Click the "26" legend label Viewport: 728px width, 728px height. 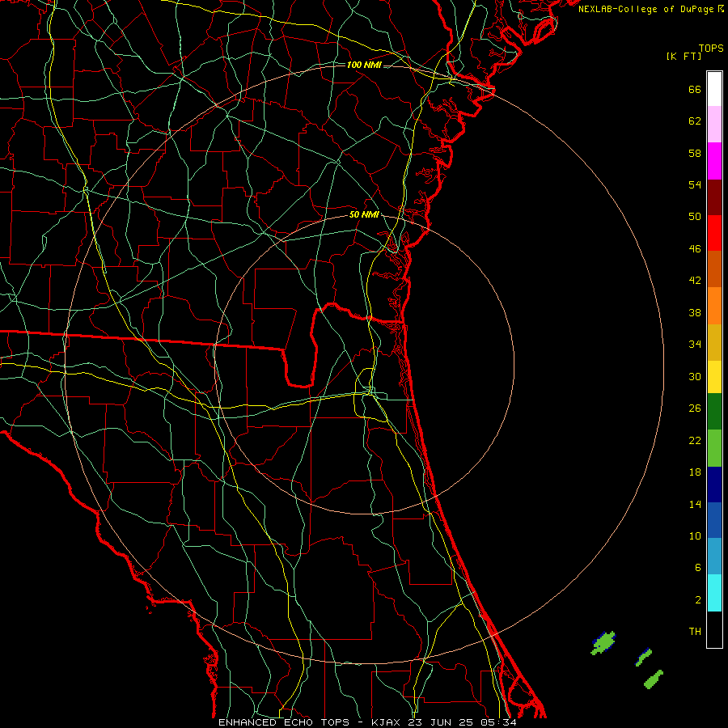[x=695, y=408]
